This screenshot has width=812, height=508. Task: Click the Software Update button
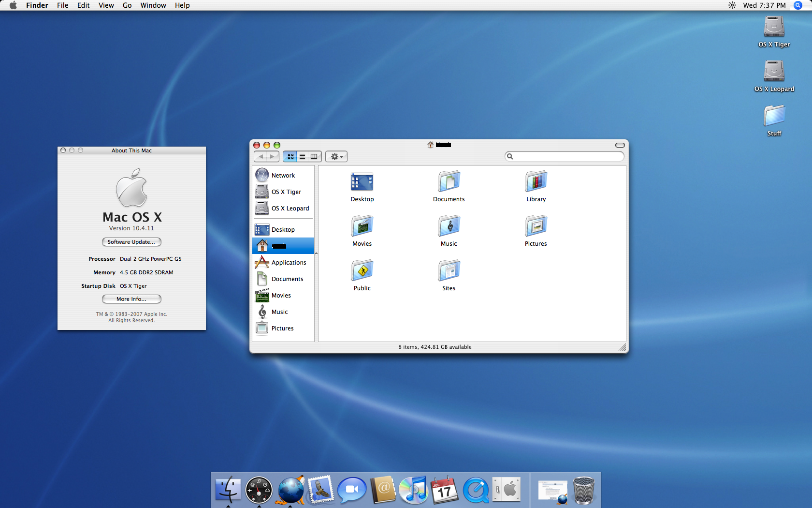click(x=131, y=242)
